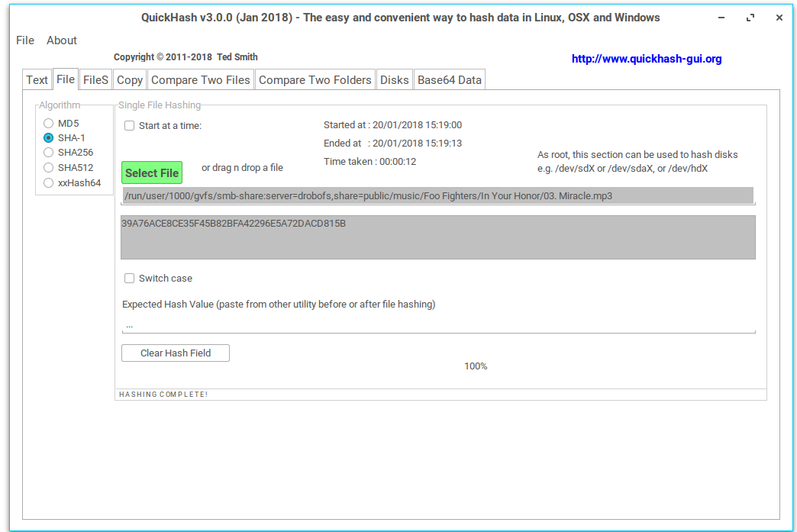The height and width of the screenshot is (532, 797).
Task: Toggle the Switch case checkbox
Action: click(130, 279)
